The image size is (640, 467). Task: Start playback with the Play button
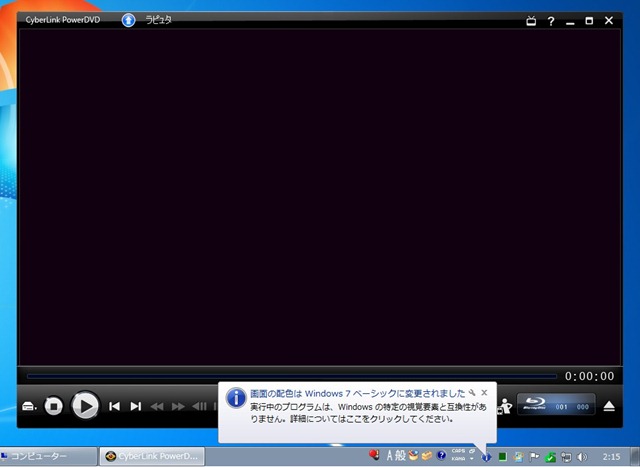coord(85,406)
